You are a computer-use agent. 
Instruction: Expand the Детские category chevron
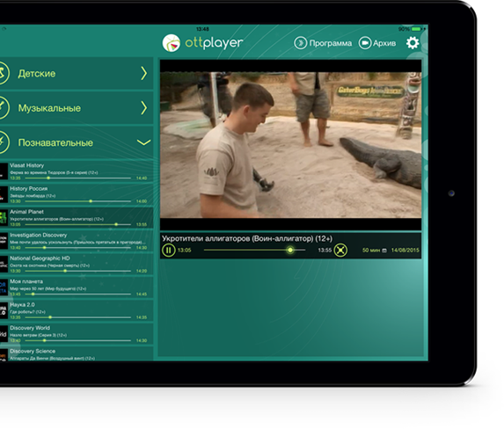click(x=143, y=73)
